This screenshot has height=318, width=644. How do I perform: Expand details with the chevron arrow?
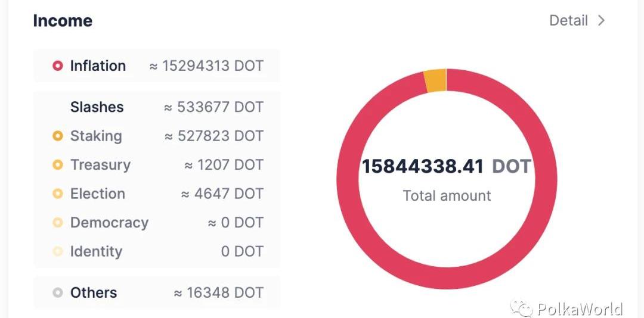point(601,20)
